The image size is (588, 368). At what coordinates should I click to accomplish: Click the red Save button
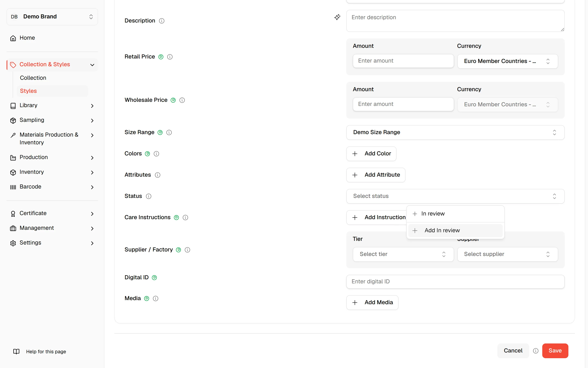coord(555,351)
